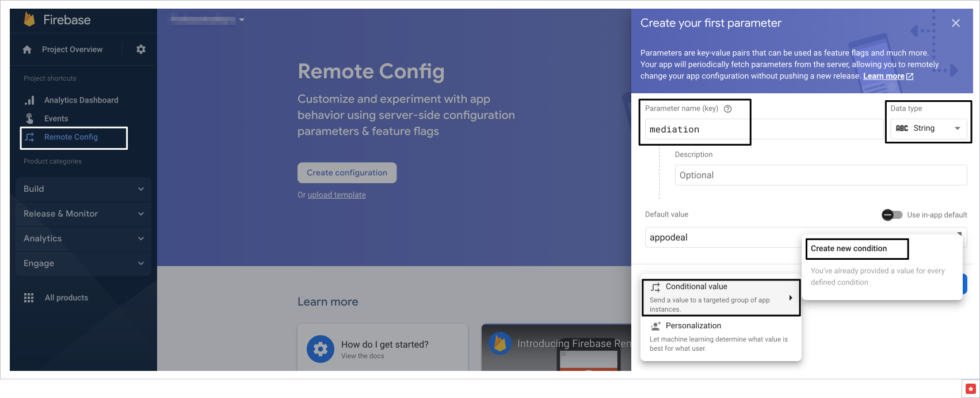
Task: Click the Description input field
Action: (x=820, y=175)
